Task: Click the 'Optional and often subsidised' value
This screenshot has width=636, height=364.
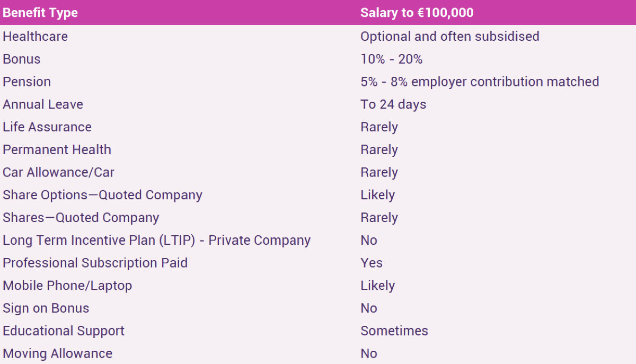Action: click(450, 37)
